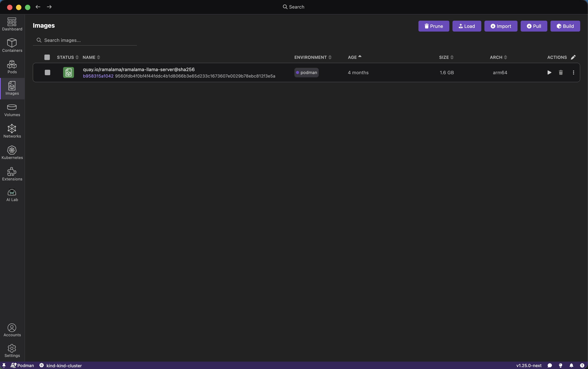Open the Extensions section
588x369 pixels.
point(12,175)
